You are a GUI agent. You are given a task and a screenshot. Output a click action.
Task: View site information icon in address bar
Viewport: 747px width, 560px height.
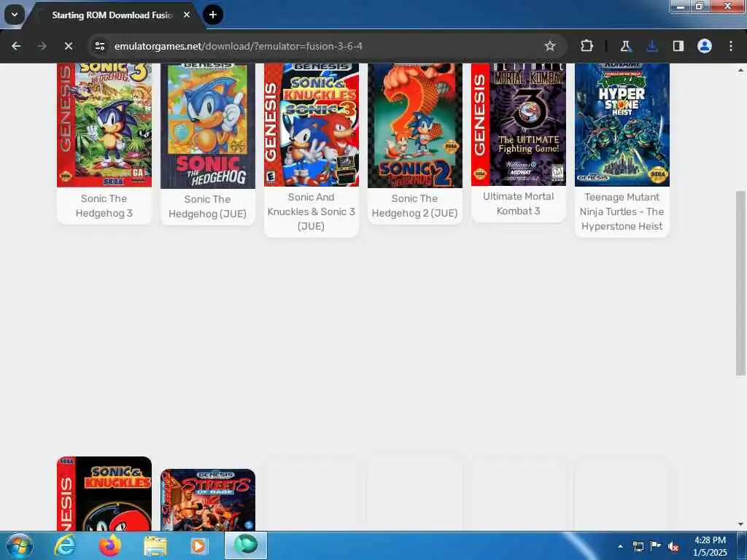tap(99, 46)
